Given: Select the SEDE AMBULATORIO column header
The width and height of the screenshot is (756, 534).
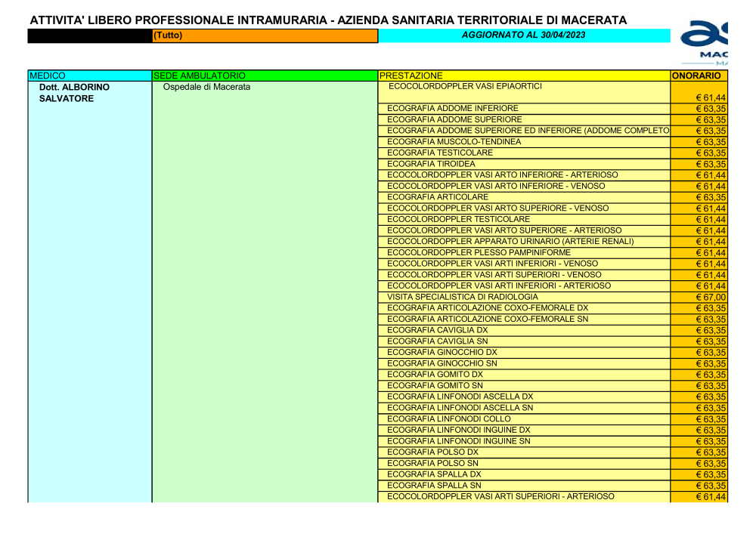Looking at the screenshot, I should (x=264, y=76).
